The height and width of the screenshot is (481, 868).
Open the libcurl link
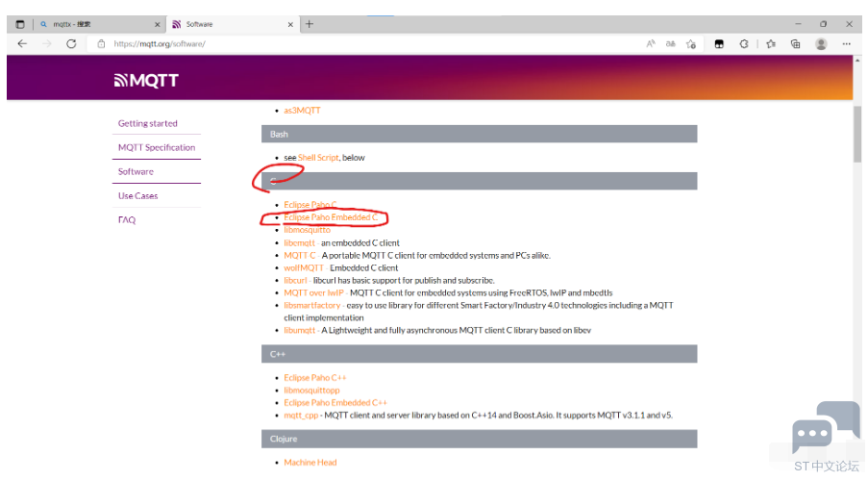point(295,280)
